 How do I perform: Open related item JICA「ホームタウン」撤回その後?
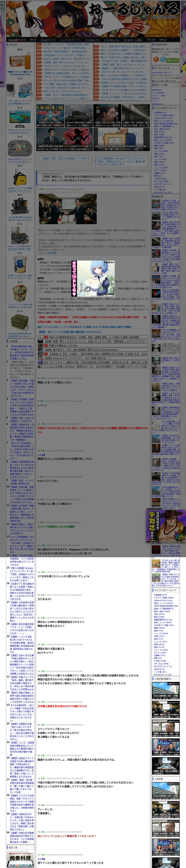[x=93, y=362]
